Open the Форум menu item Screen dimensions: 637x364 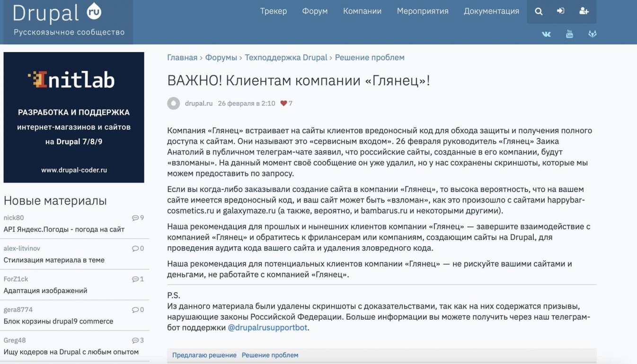coord(315,11)
